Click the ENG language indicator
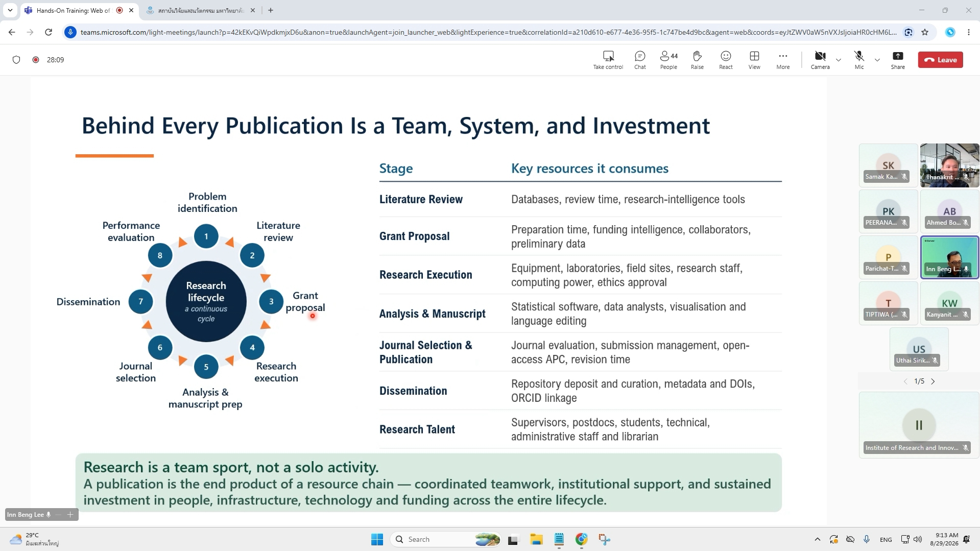This screenshot has width=980, height=551. tap(886, 539)
